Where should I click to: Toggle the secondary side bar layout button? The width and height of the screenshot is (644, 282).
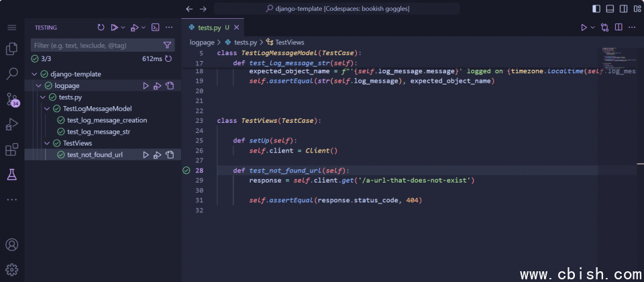623,9
